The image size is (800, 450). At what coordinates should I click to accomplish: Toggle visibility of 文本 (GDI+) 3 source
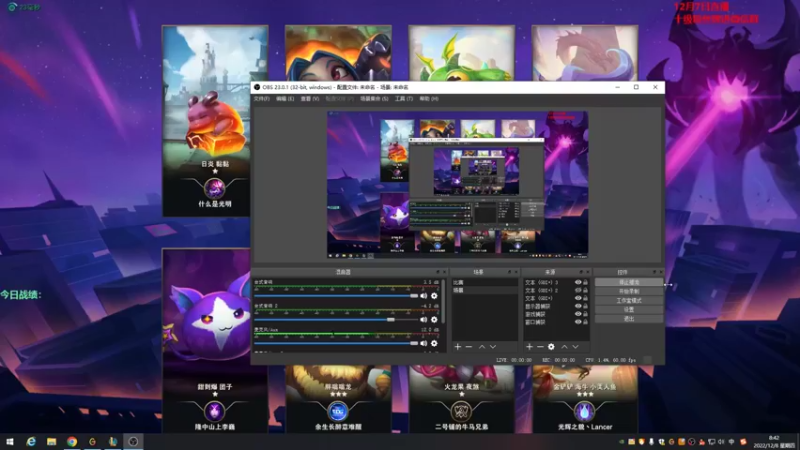578,282
